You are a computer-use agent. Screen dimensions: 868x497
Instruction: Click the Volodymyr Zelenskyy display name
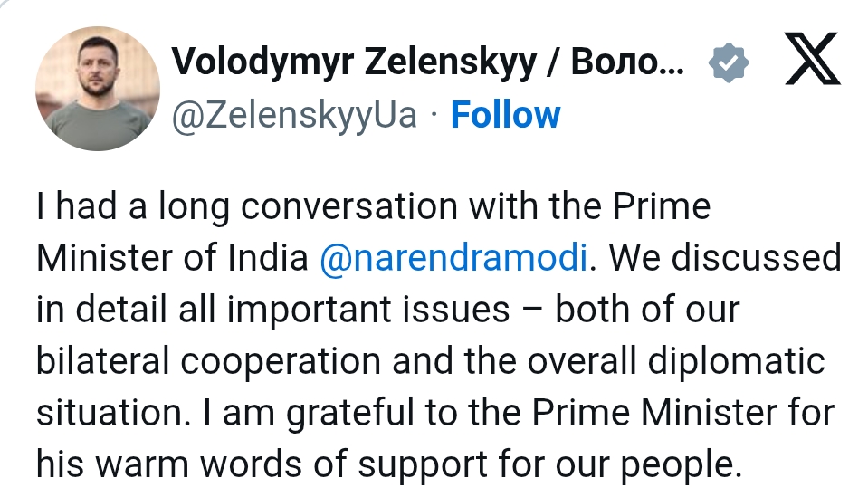pyautogui.click(x=427, y=62)
